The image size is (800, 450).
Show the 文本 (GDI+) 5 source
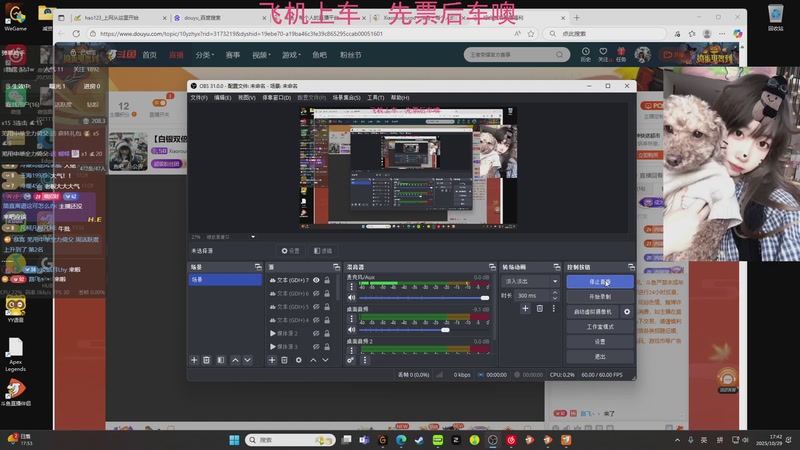point(316,307)
